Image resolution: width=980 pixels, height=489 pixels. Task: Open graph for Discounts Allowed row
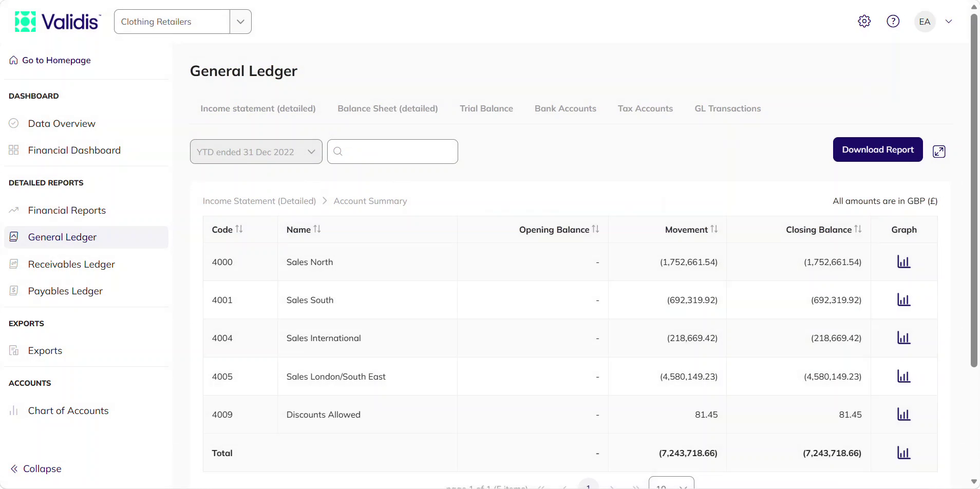[904, 415]
